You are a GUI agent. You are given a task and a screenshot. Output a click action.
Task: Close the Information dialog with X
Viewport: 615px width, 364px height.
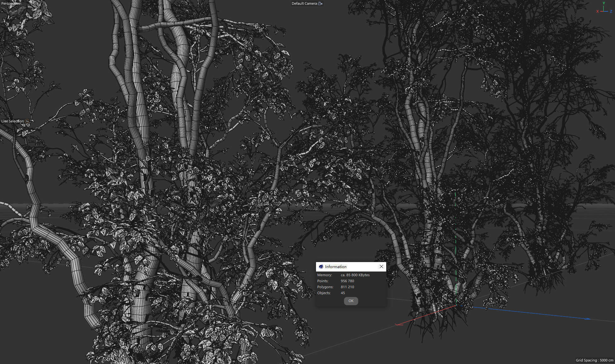(381, 266)
